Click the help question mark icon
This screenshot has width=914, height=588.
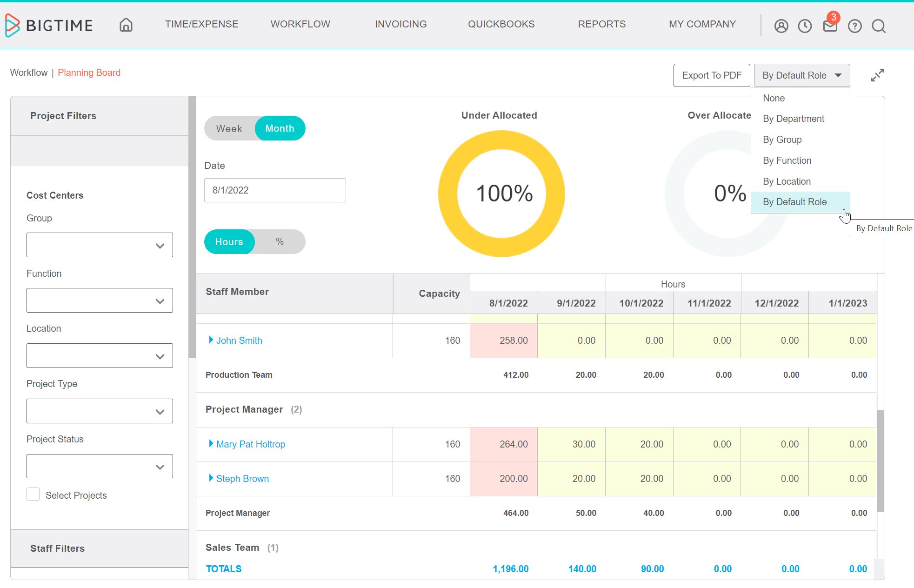click(x=855, y=24)
